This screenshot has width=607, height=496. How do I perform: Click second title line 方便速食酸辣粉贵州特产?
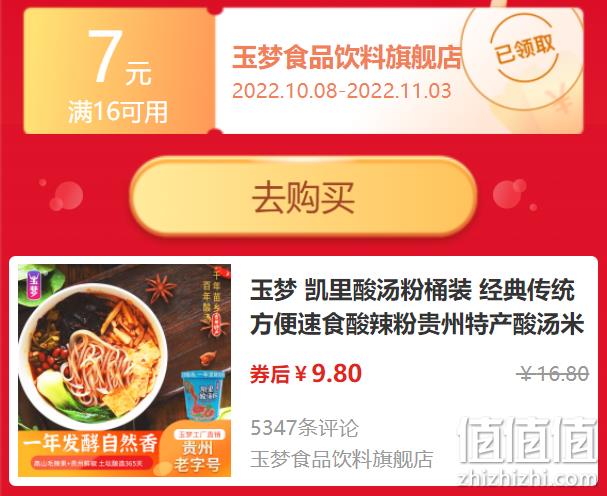tap(417, 324)
